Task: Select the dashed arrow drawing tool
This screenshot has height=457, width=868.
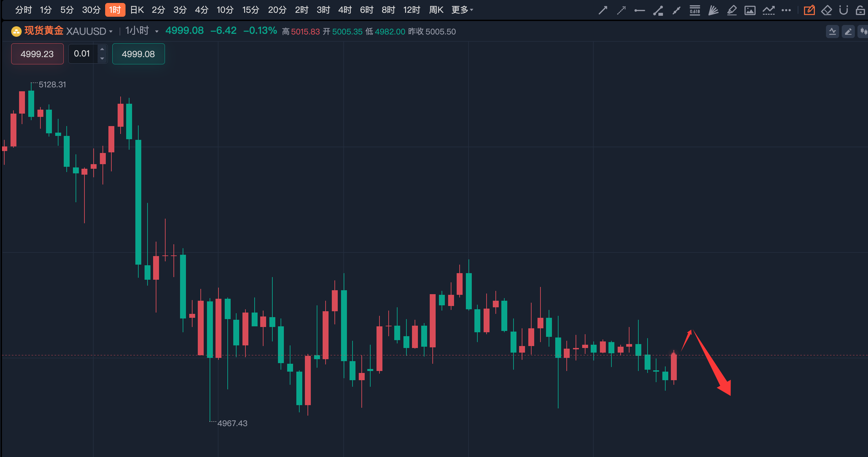Action: point(621,11)
